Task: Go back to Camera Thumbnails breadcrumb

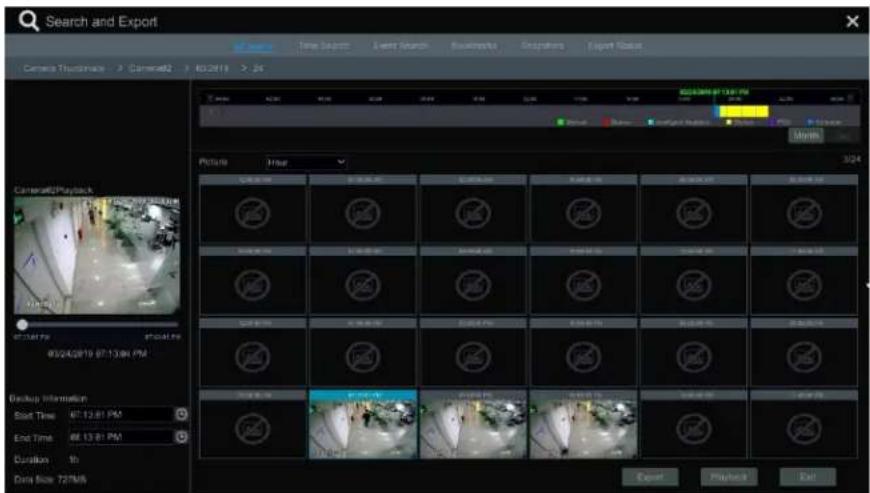Action: point(64,68)
